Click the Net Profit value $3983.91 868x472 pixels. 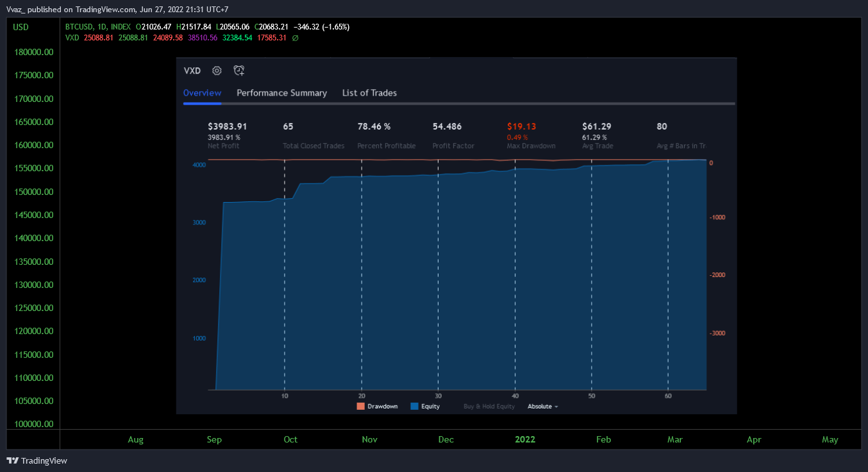point(228,126)
